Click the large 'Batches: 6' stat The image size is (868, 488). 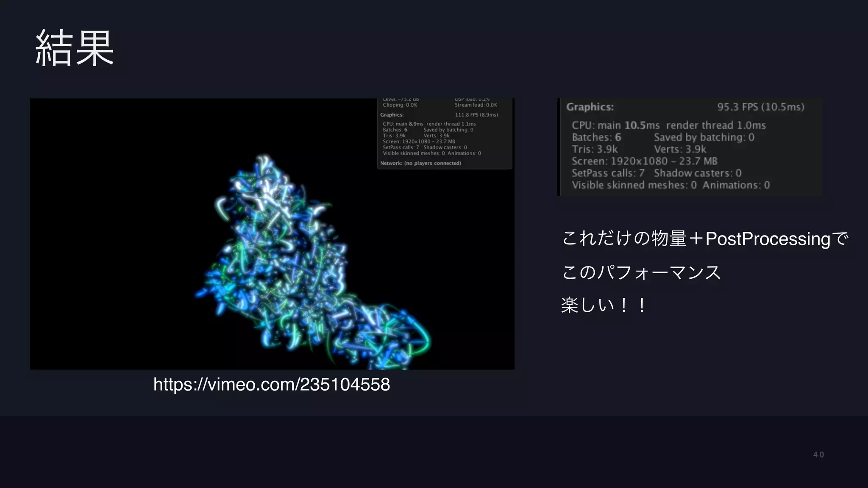click(x=596, y=137)
